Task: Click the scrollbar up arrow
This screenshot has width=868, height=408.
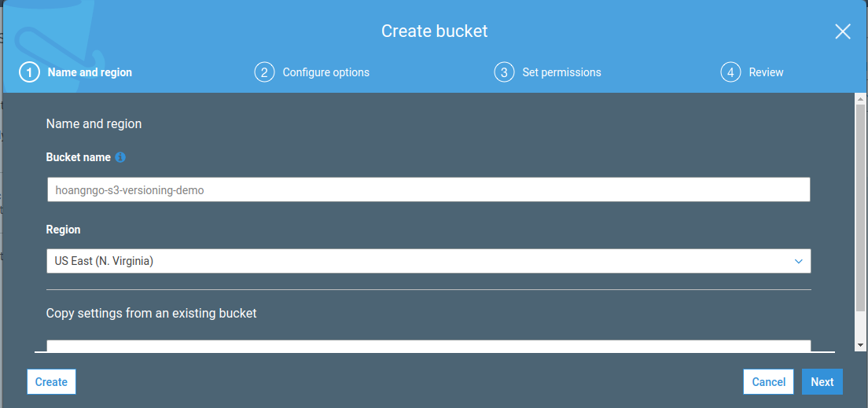Action: pos(861,99)
